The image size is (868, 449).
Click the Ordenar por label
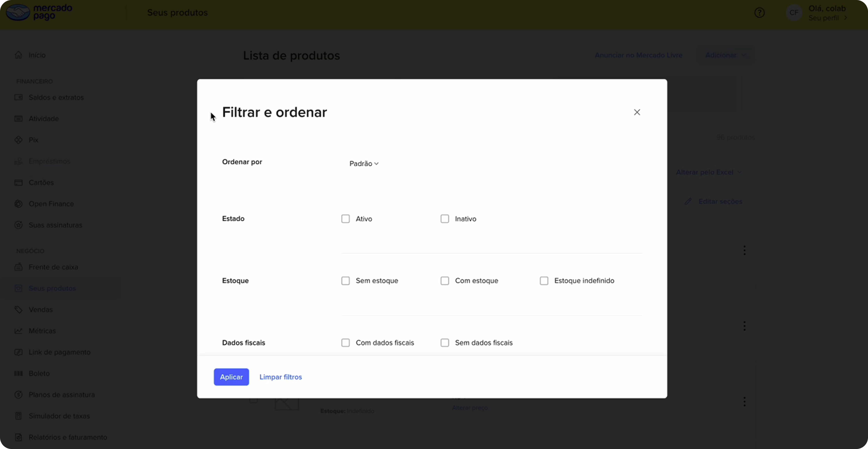(x=242, y=162)
